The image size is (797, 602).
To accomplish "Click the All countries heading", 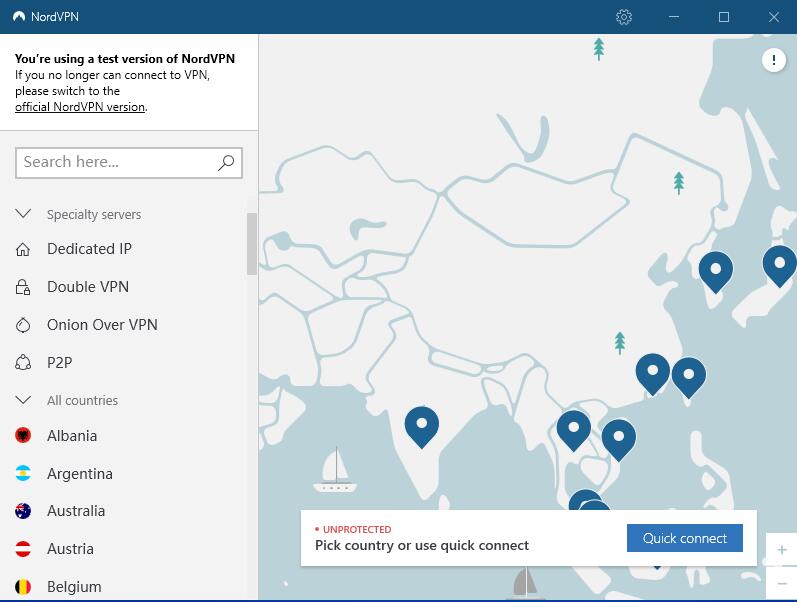I will tap(82, 401).
